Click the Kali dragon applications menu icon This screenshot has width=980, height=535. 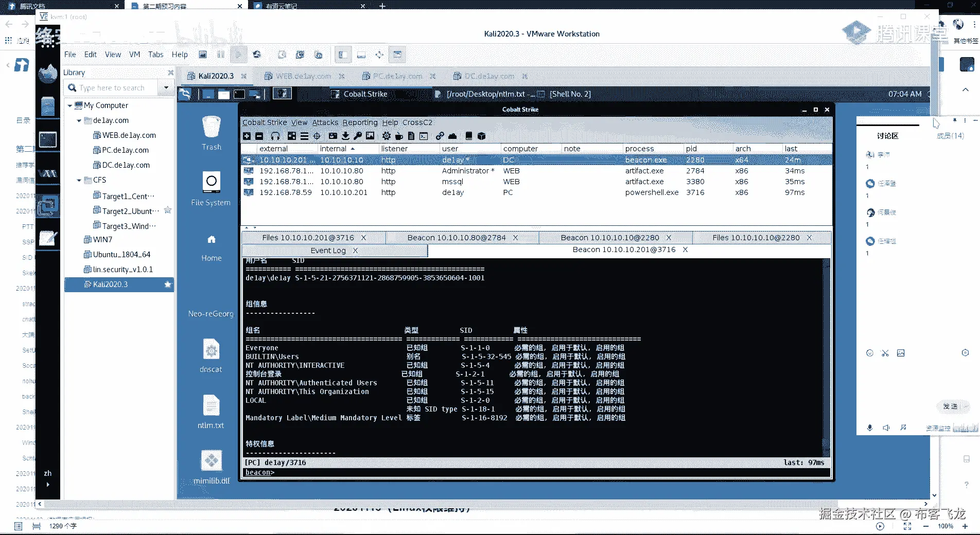185,94
